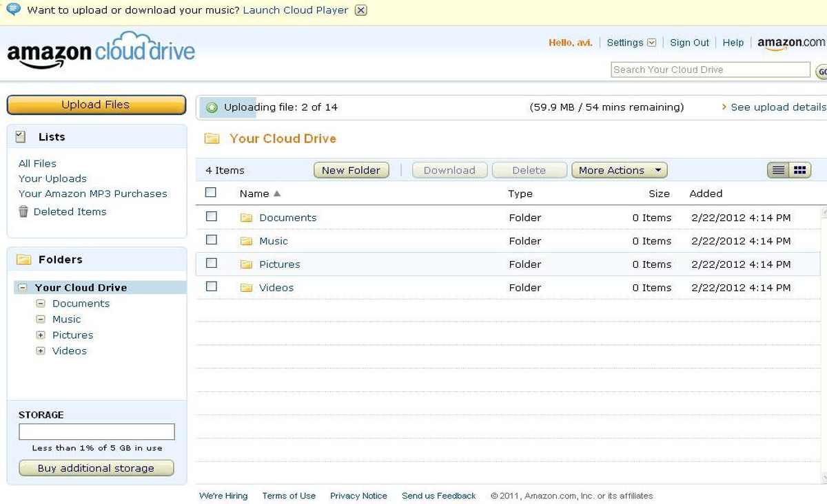Open the Videos folder name link
This screenshot has width=827, height=504.
(x=276, y=288)
